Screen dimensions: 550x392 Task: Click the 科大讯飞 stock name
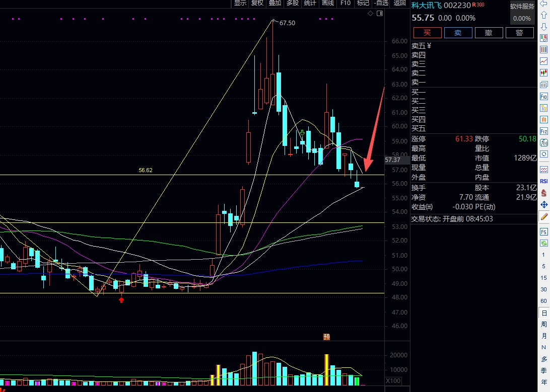[427, 5]
